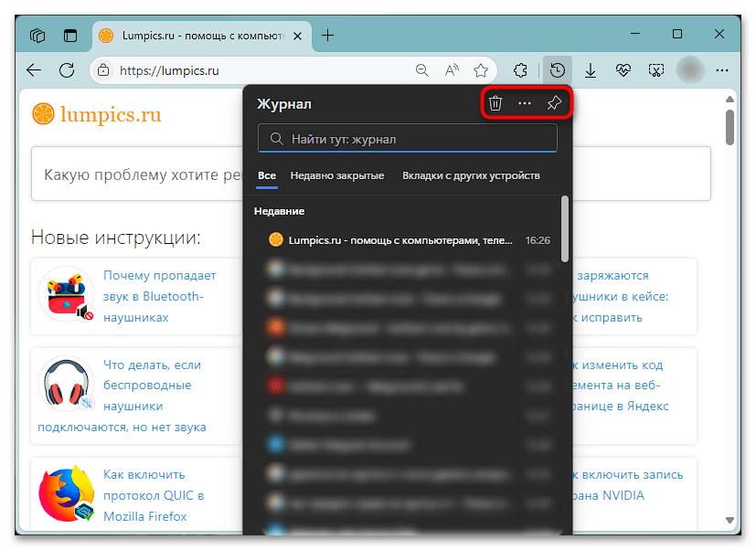Pin the history panel with pin icon
The image size is (756, 550).
pos(554,104)
